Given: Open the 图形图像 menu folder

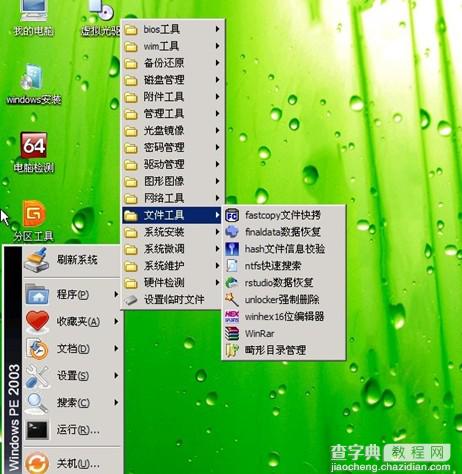Looking at the screenshot, I should coord(172,182).
